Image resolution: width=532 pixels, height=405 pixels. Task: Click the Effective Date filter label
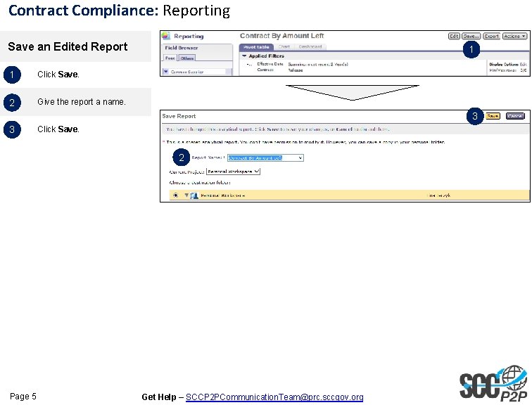pos(270,64)
